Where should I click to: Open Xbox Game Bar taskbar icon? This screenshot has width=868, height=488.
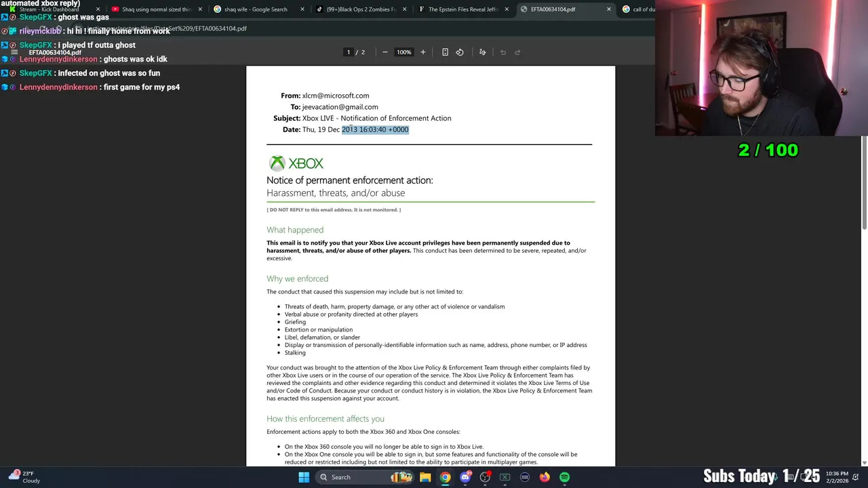[505, 477]
